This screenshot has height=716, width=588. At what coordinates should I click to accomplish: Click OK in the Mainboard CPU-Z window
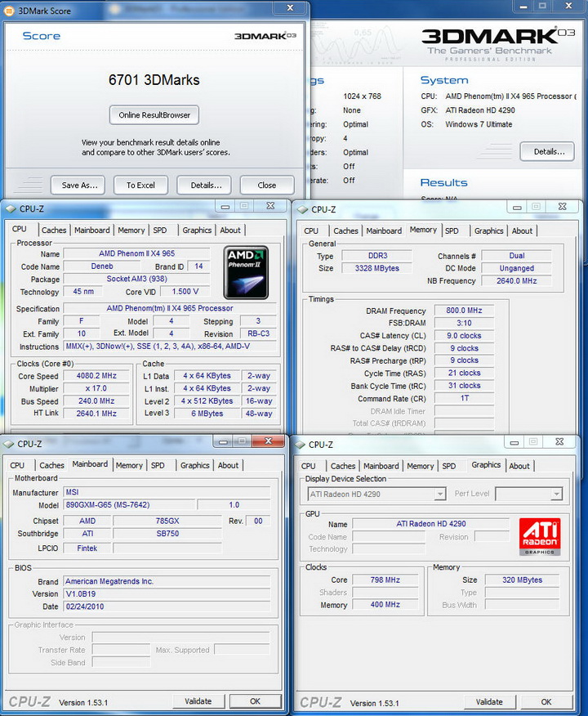click(x=255, y=701)
